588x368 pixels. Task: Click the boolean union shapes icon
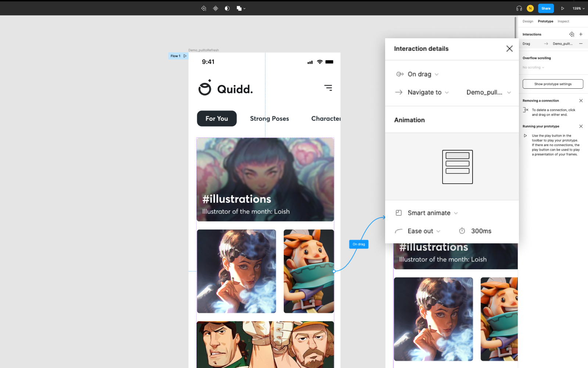point(239,8)
